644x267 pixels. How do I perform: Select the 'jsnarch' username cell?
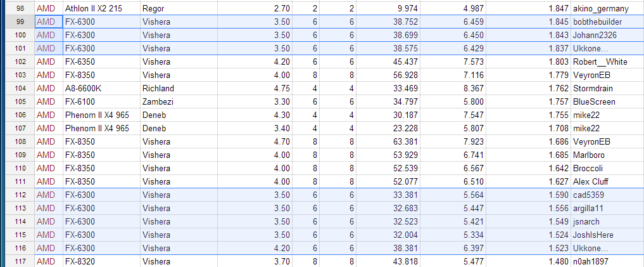coord(607,221)
